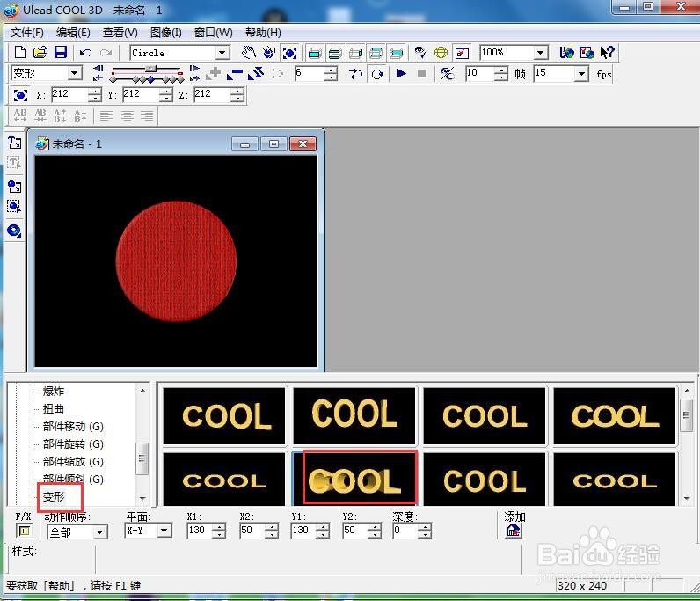Image resolution: width=700 pixels, height=601 pixels.
Task: Open the 100% zoom dropdown
Action: [x=540, y=53]
